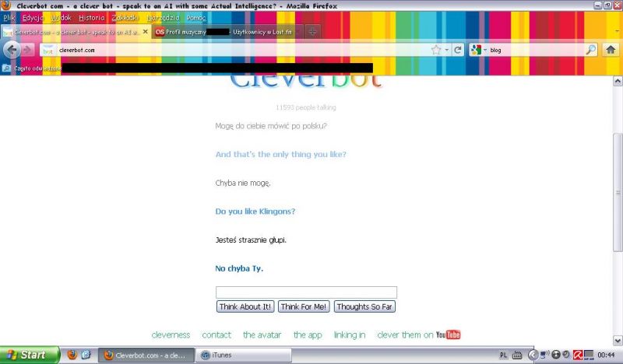Click the Cleverbot Firefox taskbar button
Viewport: 623px width, 364px height.
[146, 355]
